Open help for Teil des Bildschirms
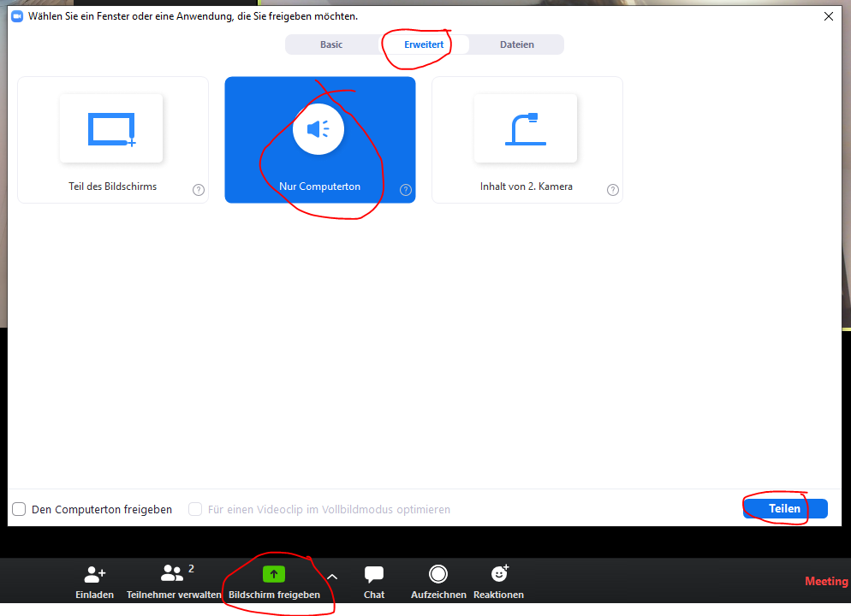 pyautogui.click(x=199, y=190)
